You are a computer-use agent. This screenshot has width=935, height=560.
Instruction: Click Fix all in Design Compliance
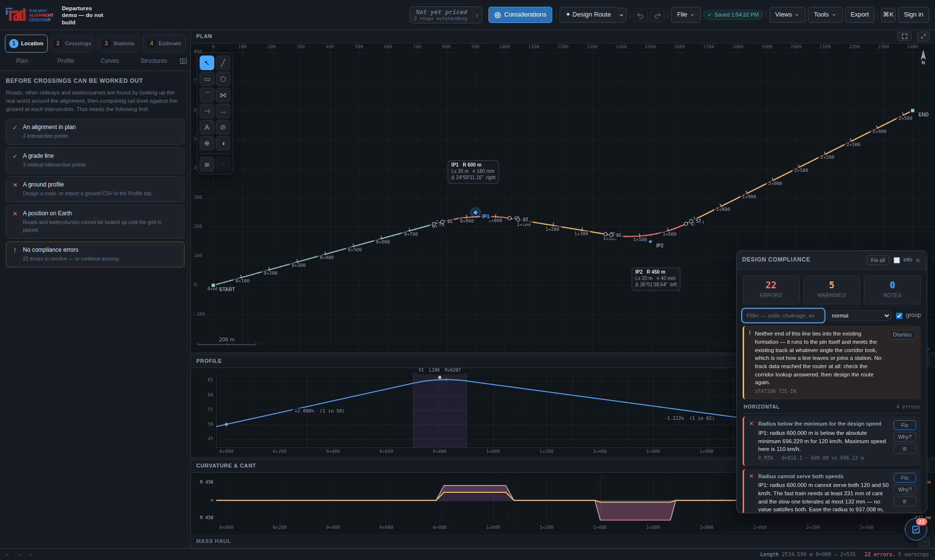878,260
